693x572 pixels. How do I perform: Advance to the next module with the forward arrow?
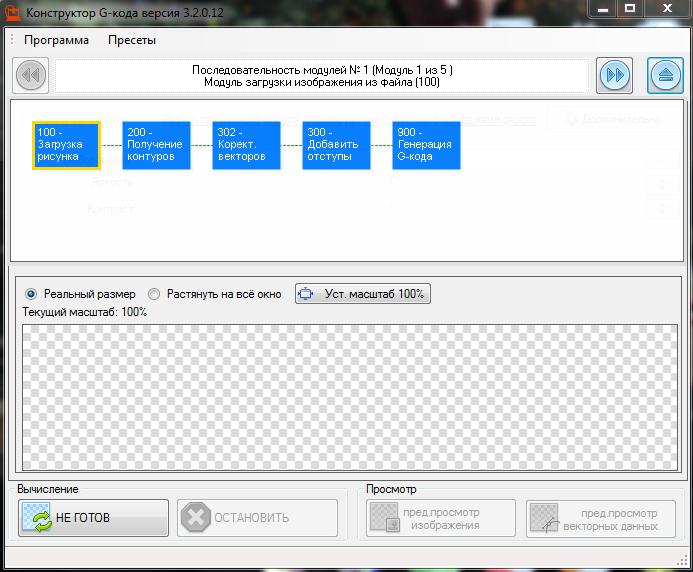pos(614,75)
